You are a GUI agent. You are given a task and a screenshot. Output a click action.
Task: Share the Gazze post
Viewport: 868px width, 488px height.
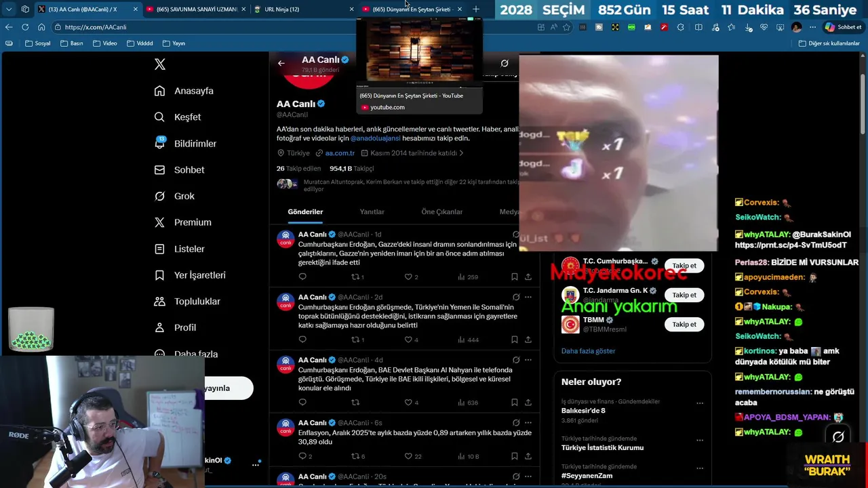[528, 277]
